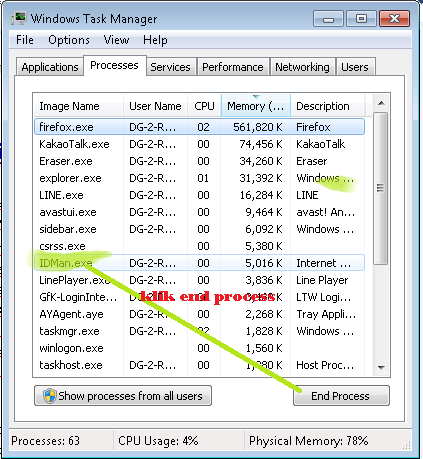
Task: Click the Line Player description cell
Action: pos(322,280)
